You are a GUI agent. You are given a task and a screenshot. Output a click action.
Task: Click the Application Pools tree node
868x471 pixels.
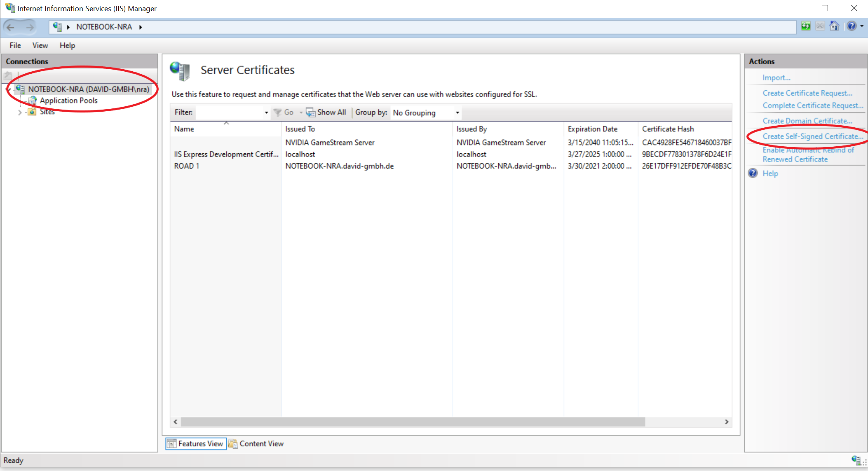(x=68, y=101)
